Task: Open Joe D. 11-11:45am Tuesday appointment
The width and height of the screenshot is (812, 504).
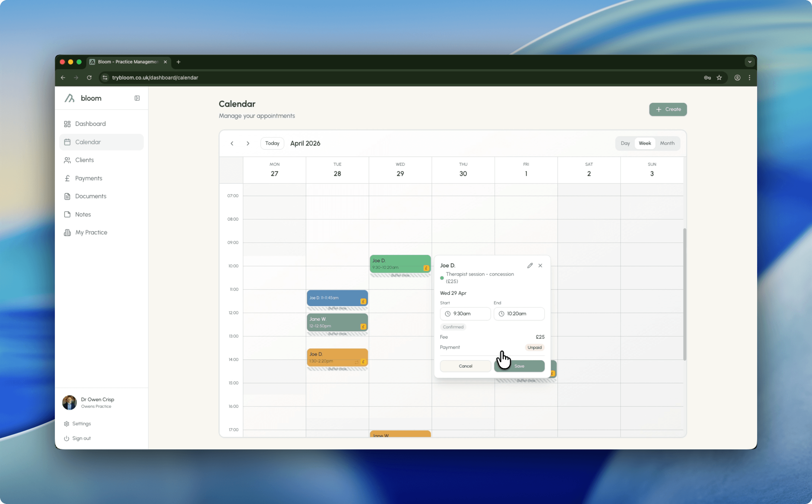Action: click(x=337, y=298)
